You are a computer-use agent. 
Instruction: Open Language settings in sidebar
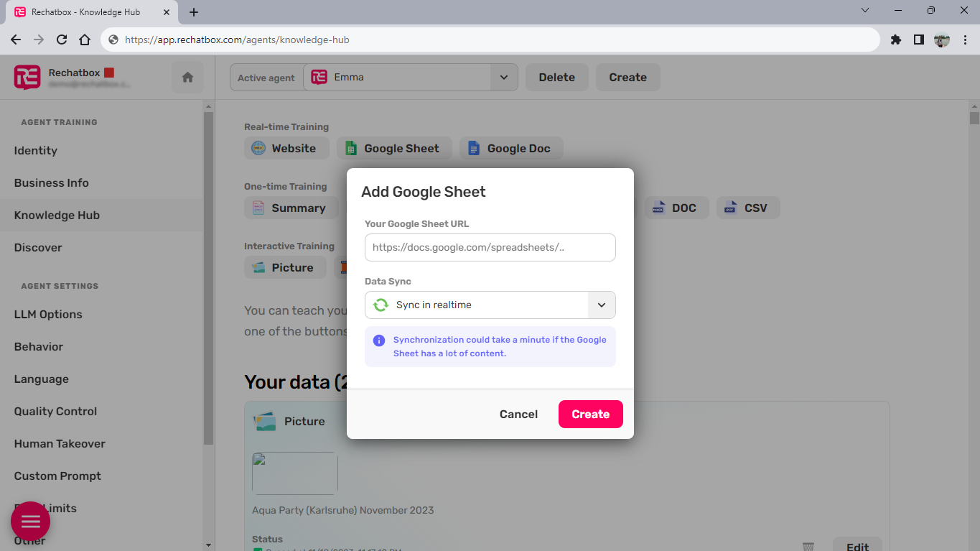coord(42,379)
